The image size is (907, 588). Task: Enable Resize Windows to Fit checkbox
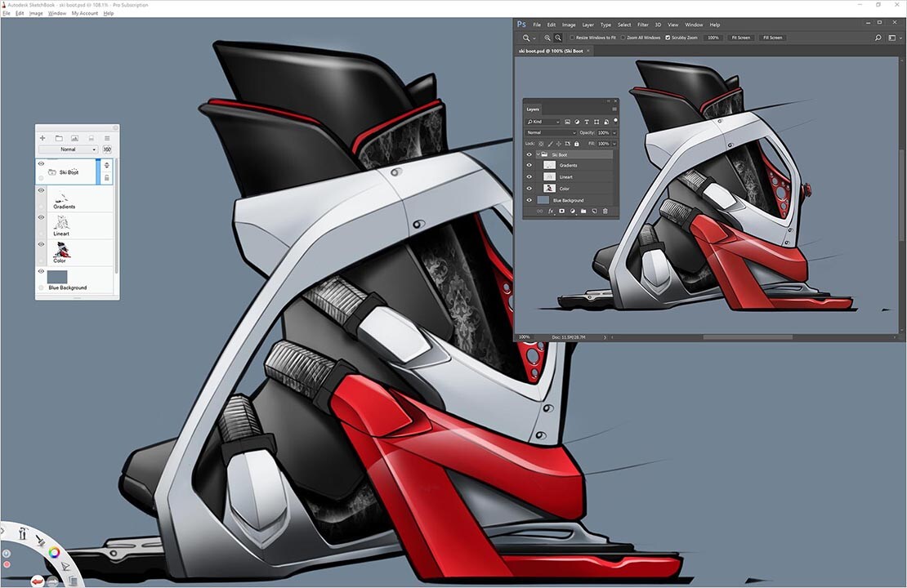point(573,38)
